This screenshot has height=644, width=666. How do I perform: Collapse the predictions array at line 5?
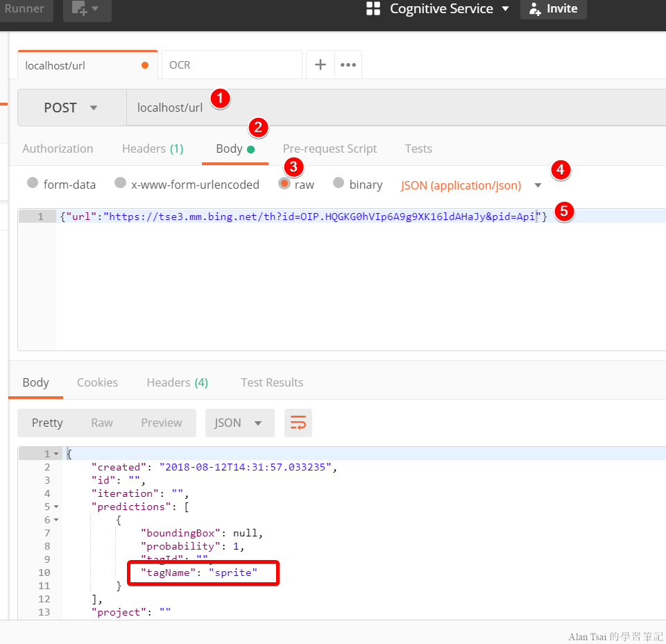point(56,507)
